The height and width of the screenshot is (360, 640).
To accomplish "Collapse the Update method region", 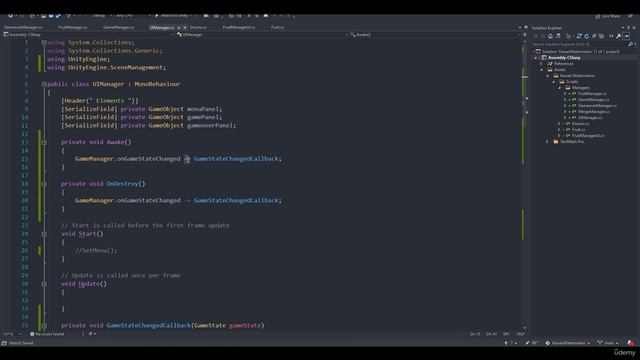I will (44, 284).
